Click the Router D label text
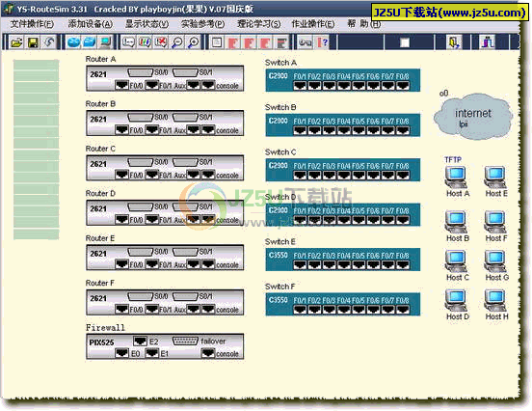This screenshot has width=532, height=411. click(100, 193)
